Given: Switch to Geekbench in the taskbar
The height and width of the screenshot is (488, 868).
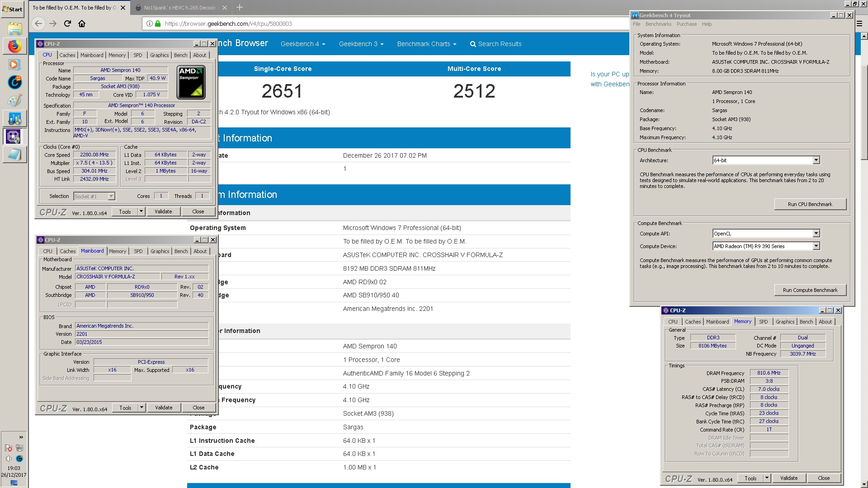Looking at the screenshot, I should coord(14,118).
